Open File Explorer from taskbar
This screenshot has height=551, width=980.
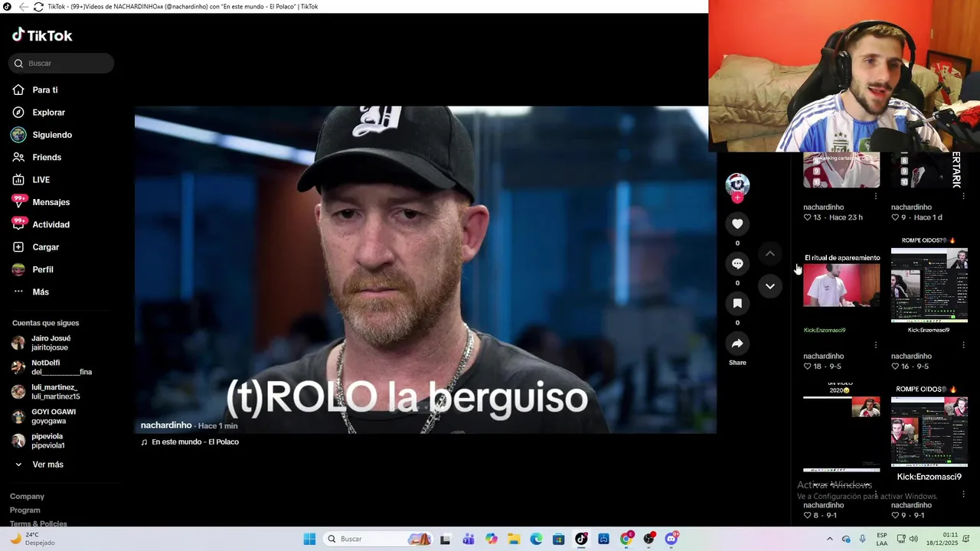[514, 539]
